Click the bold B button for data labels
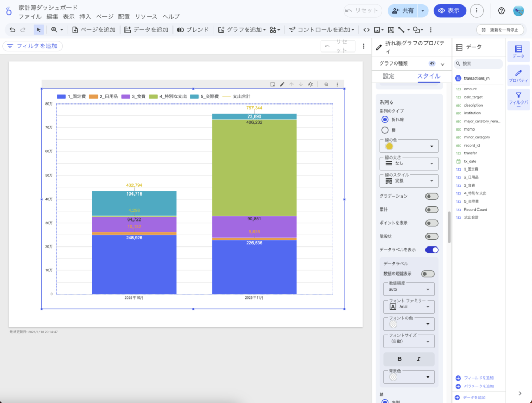The height and width of the screenshot is (403, 532). click(x=400, y=359)
